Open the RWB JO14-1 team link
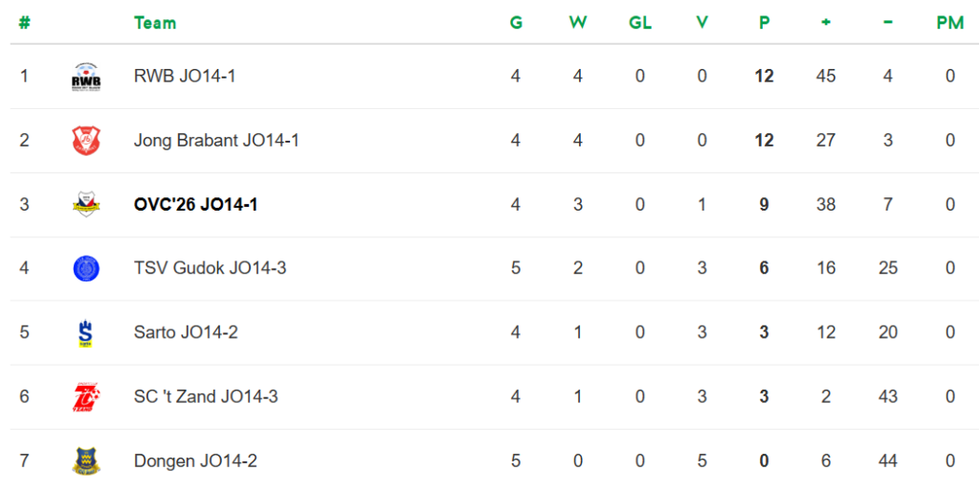The width and height of the screenshot is (980, 493). coord(185,77)
